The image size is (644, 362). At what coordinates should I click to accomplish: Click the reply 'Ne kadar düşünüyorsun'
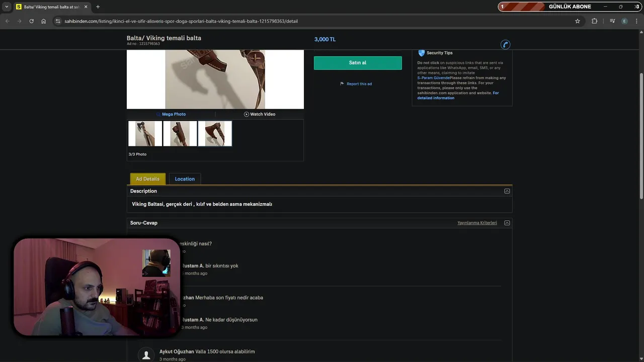pyautogui.click(x=231, y=320)
